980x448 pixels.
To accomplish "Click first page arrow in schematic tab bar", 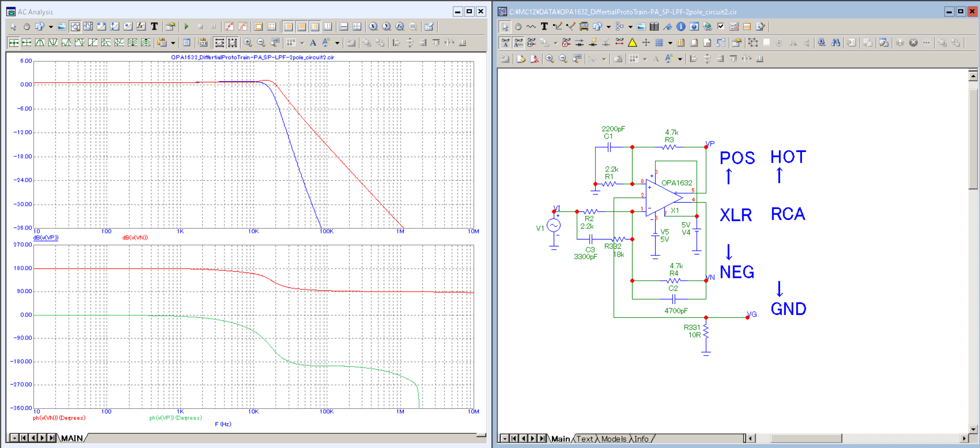I will 514,438.
